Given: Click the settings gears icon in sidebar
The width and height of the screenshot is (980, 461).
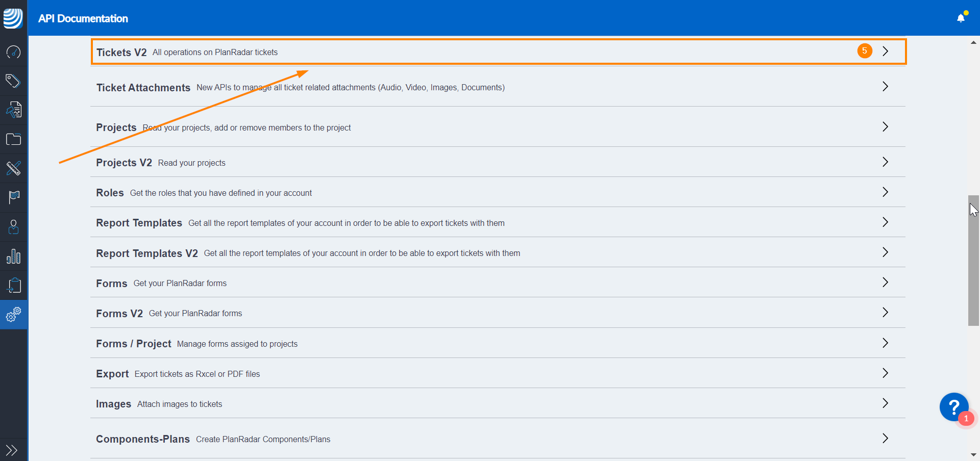Looking at the screenshot, I should pyautogui.click(x=13, y=315).
